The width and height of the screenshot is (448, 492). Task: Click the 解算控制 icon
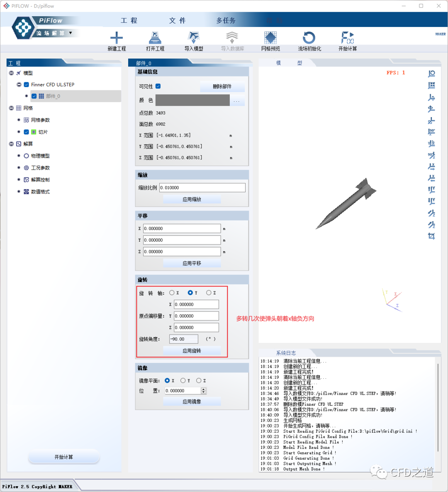tap(26, 179)
